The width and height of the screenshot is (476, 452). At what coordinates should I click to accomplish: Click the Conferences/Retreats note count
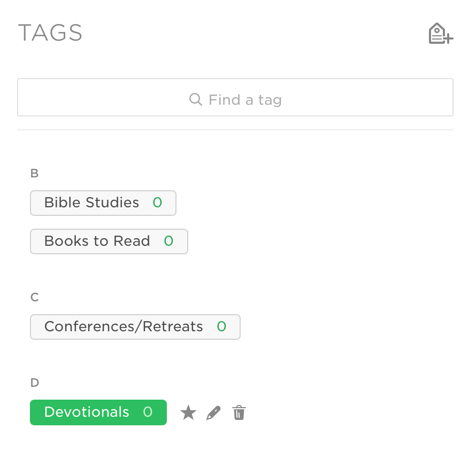221,327
